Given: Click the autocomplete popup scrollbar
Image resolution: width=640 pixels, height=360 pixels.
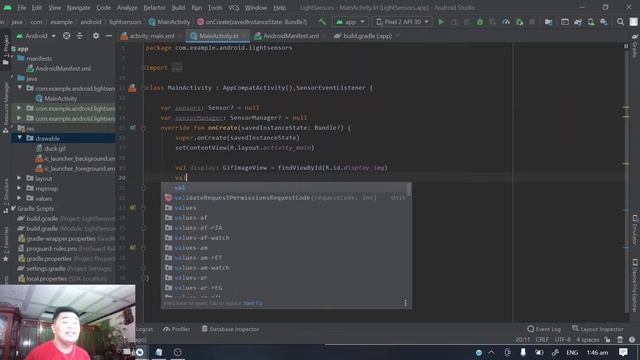Looking at the screenshot, I should tap(409, 189).
